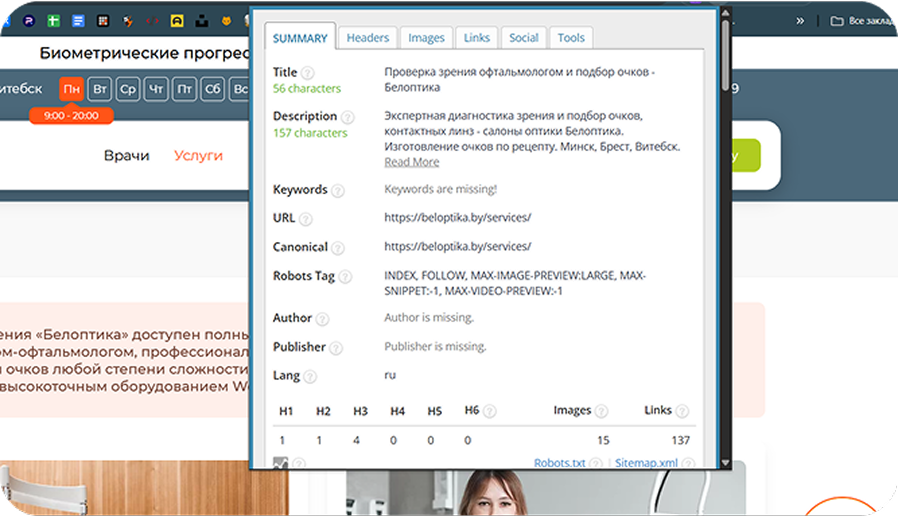Viewport: 898px width, 517px height.
Task: Click the help icon next to Canonical
Action: [338, 248]
